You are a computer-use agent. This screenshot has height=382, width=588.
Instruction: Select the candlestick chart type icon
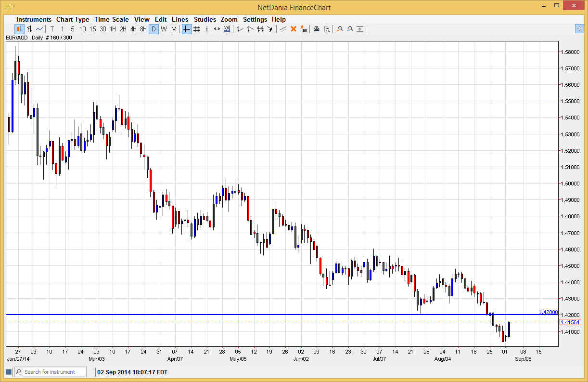click(x=19, y=29)
